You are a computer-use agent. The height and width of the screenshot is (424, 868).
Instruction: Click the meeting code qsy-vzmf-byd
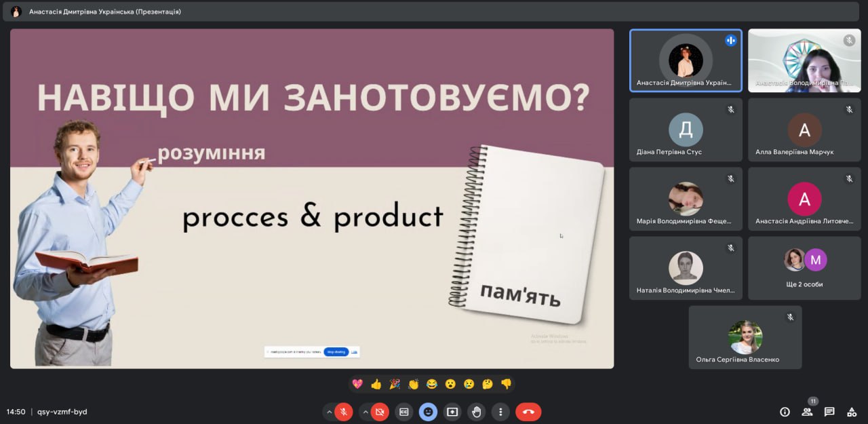click(x=62, y=412)
